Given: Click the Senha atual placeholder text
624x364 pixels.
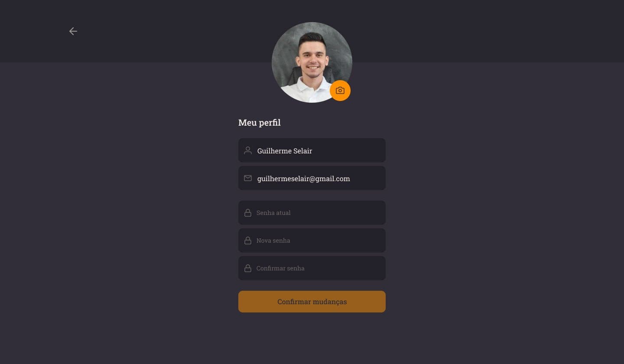Looking at the screenshot, I should (x=273, y=213).
